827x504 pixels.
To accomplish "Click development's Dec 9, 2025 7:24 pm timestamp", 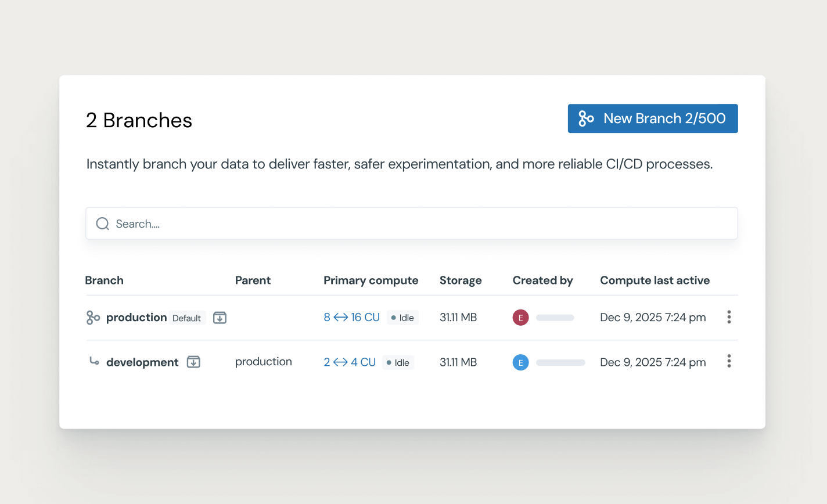I will pyautogui.click(x=653, y=362).
